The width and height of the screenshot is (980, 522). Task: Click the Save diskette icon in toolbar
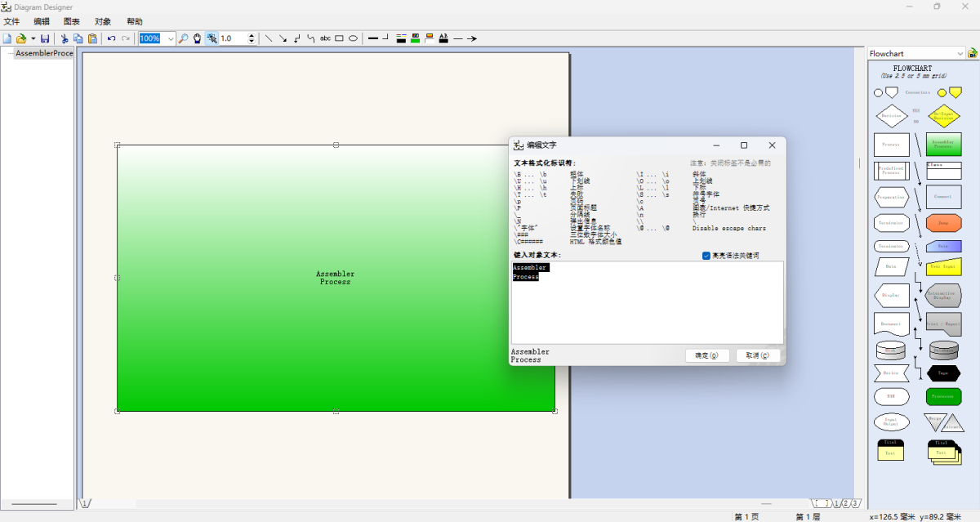coord(45,38)
